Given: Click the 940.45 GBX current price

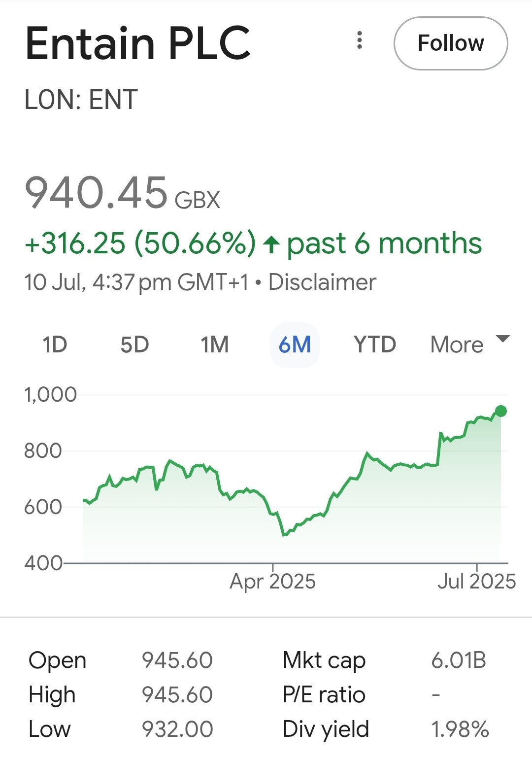Looking at the screenshot, I should (x=122, y=193).
